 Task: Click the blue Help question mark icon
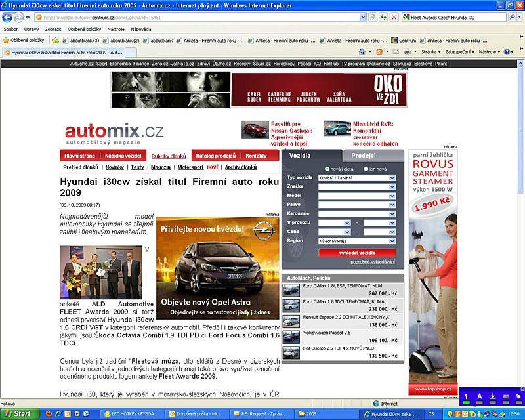click(507, 52)
